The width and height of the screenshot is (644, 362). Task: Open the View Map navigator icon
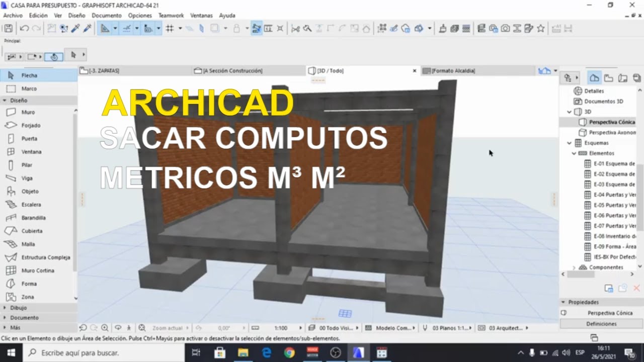[608, 78]
